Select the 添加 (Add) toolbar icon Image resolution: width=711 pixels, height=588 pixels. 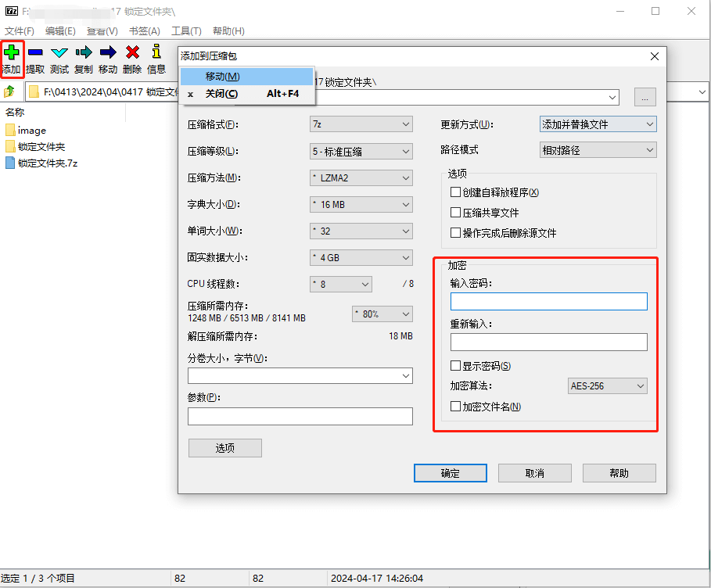12,53
